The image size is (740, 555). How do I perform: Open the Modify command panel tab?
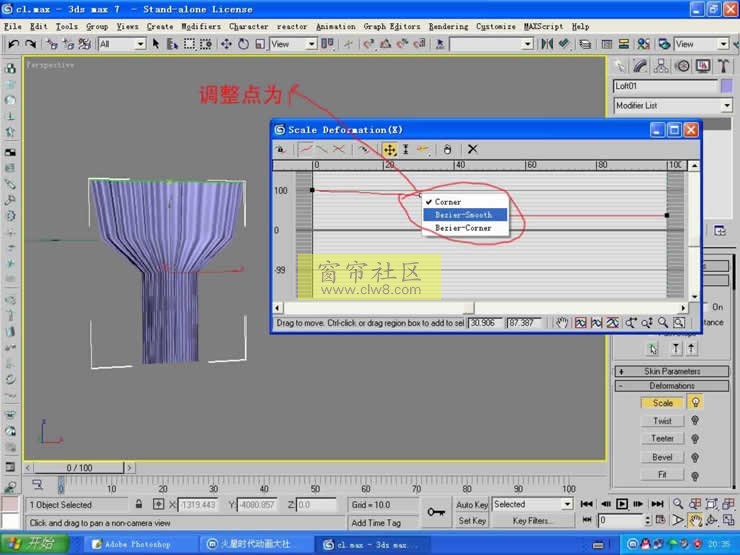(x=640, y=66)
